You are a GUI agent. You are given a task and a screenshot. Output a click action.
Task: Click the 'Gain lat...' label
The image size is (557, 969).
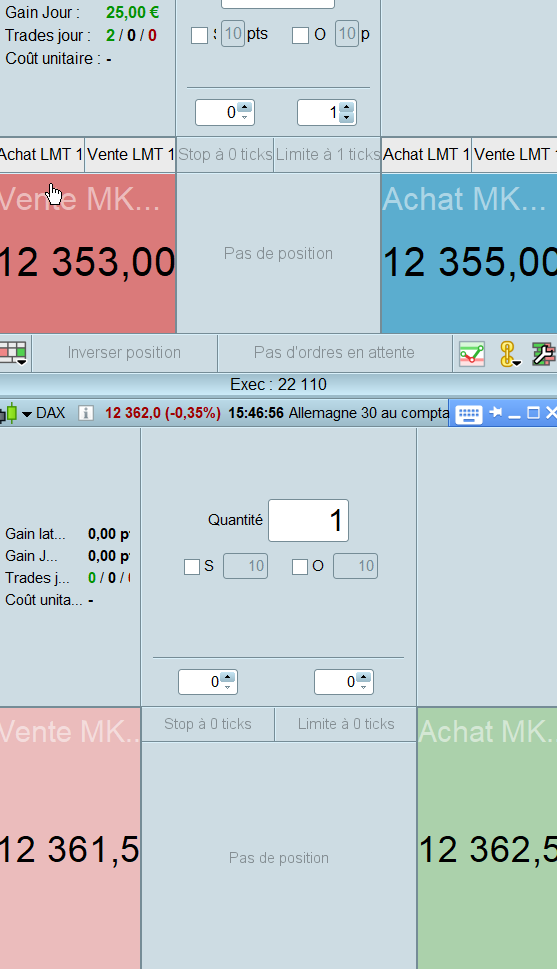(x=35, y=534)
